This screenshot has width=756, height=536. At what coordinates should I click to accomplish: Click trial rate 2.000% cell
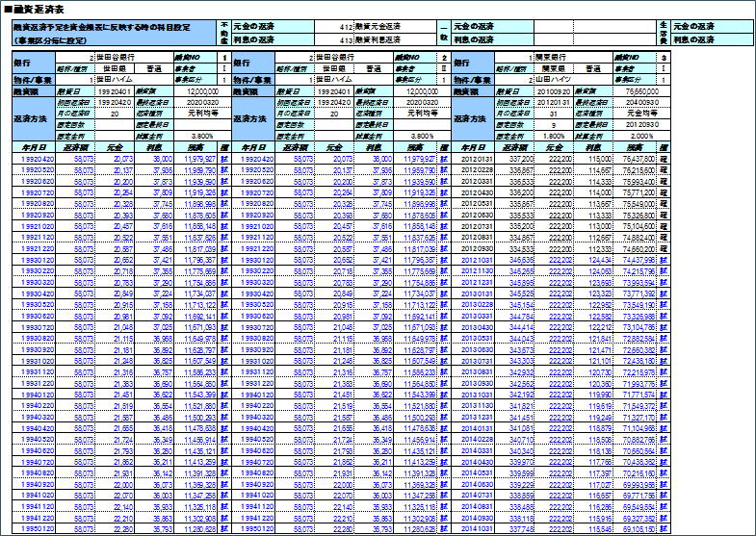[x=641, y=136]
